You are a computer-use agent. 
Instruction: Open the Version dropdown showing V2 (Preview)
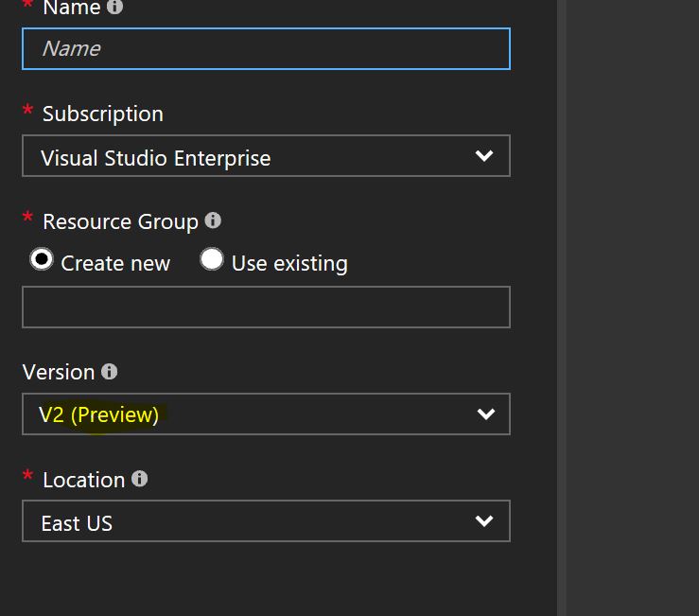pos(266,414)
